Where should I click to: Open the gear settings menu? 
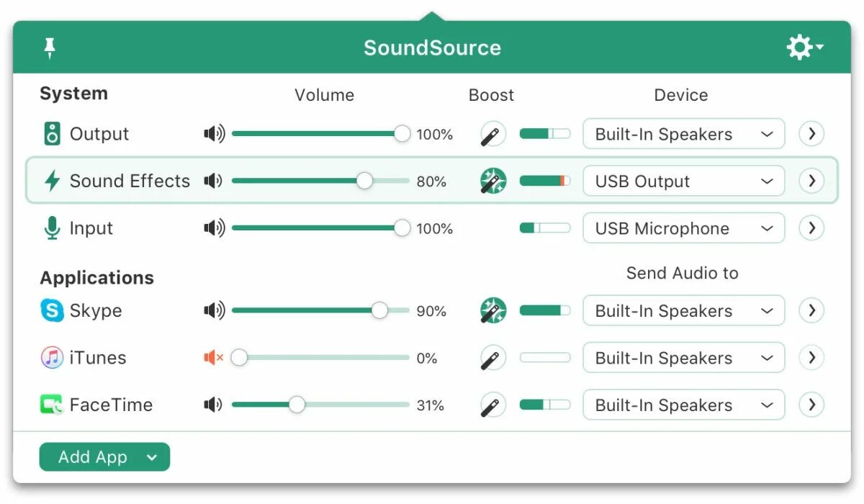click(805, 48)
